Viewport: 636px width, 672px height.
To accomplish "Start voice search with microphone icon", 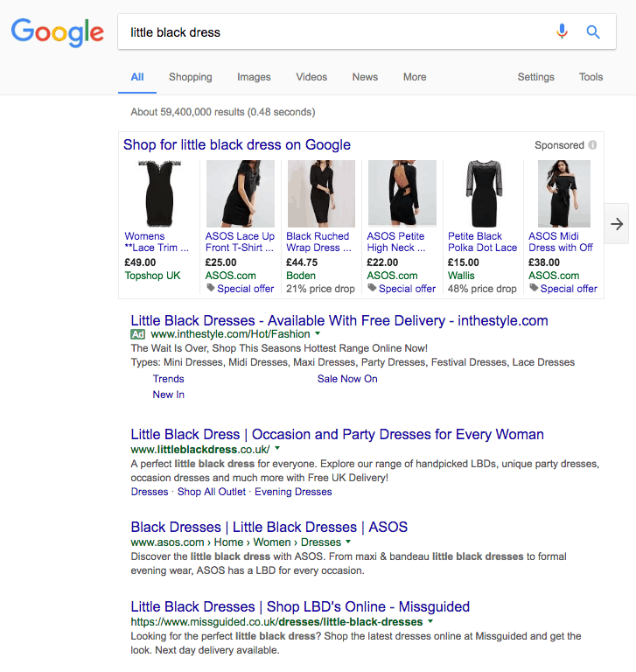I will pos(562,31).
